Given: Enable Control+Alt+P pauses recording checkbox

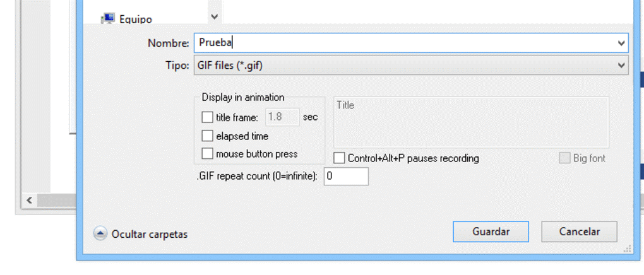Looking at the screenshot, I should point(340,158).
